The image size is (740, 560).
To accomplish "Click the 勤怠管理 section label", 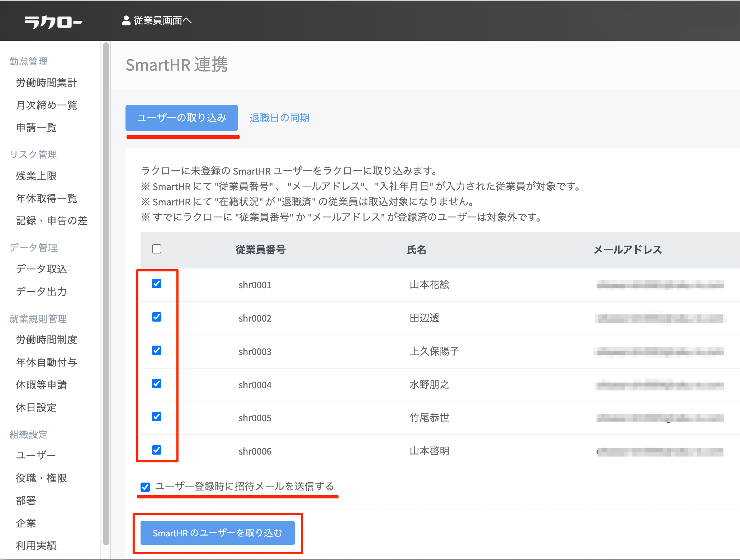I will point(28,61).
